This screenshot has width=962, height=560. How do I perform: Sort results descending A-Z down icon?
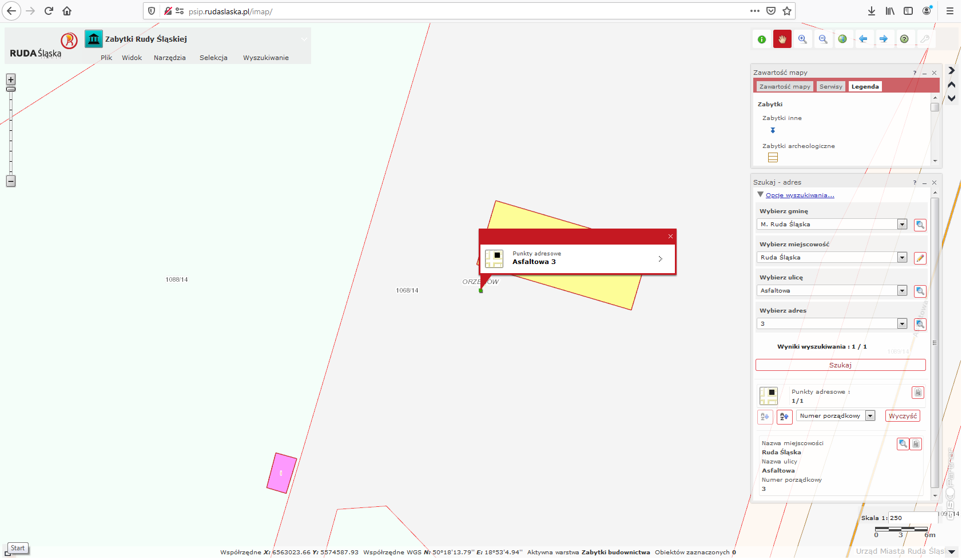pos(765,417)
